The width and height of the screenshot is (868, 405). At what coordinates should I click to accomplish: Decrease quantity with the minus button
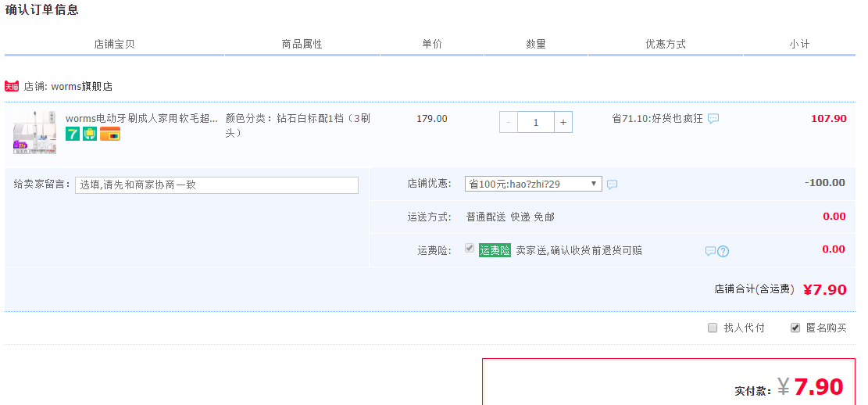pos(508,123)
